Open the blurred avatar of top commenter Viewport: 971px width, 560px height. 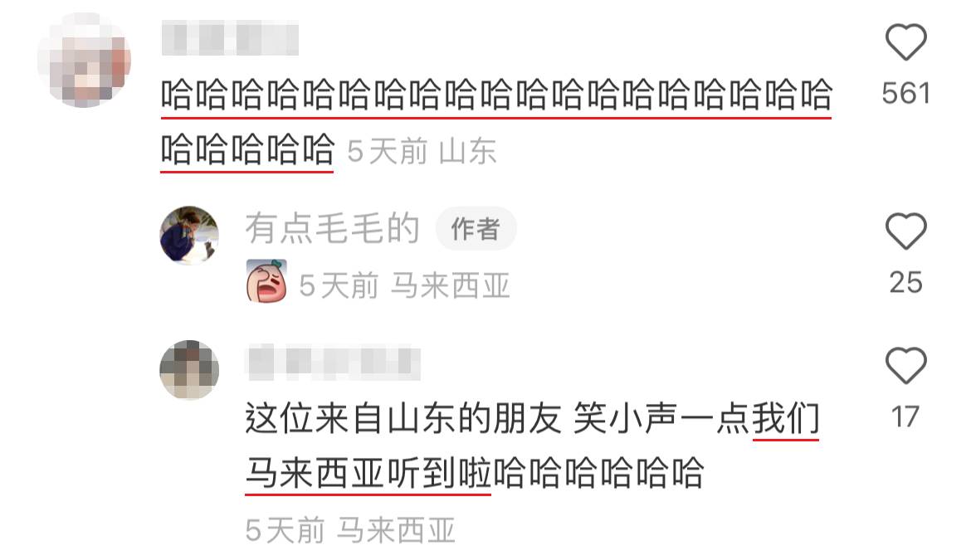click(x=84, y=60)
